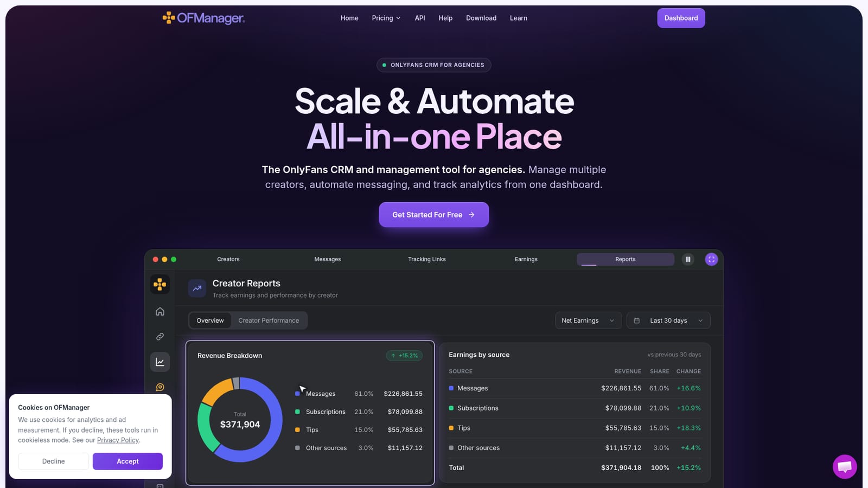This screenshot has height=488, width=868.
Task: Click the Creator Reports trend icon
Action: pyautogui.click(x=197, y=288)
